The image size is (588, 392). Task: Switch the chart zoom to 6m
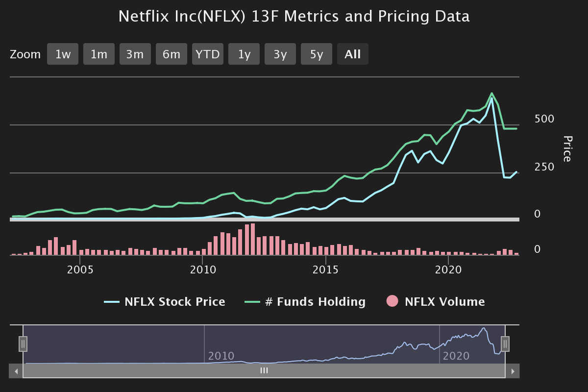171,54
